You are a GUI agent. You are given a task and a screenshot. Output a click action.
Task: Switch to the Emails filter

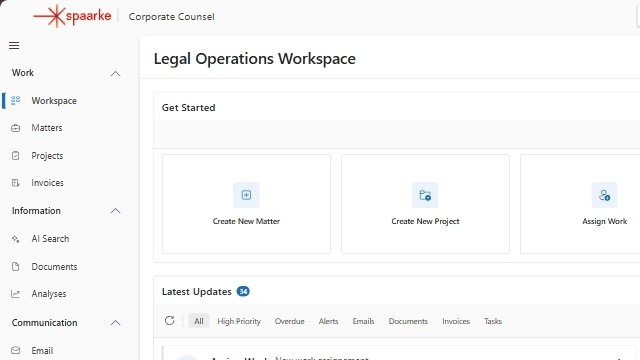(x=363, y=321)
